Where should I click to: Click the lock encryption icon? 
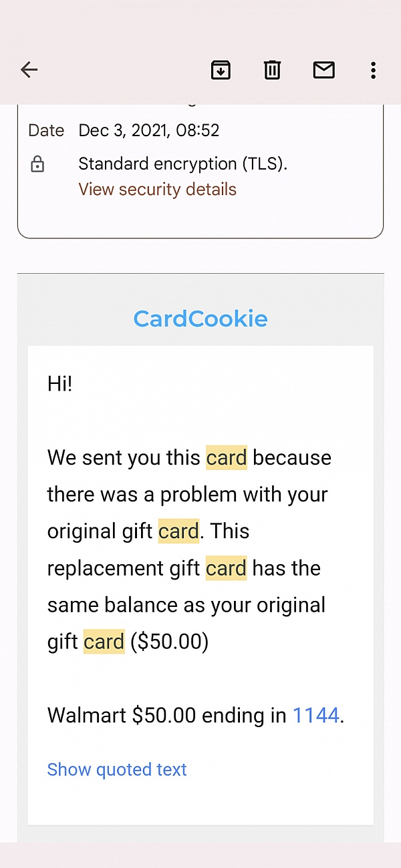(x=37, y=164)
